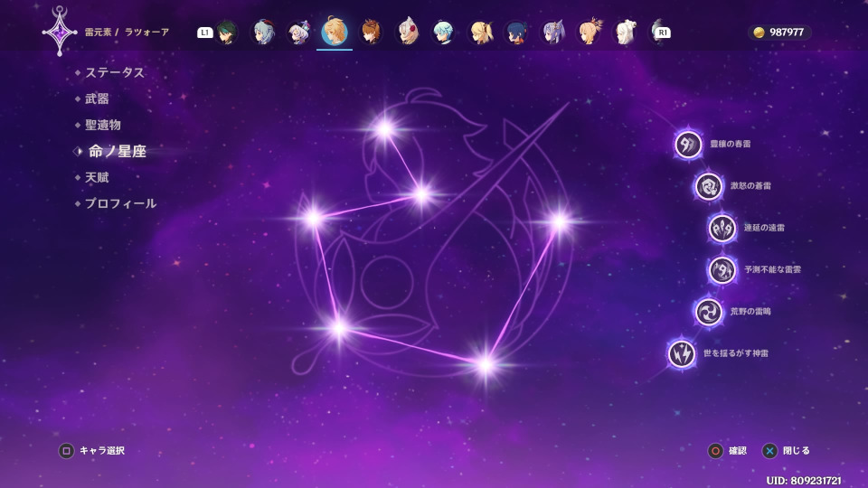Open the 予測不能な雷雲 constellation icon
Image resolution: width=868 pixels, height=488 pixels.
(x=722, y=270)
